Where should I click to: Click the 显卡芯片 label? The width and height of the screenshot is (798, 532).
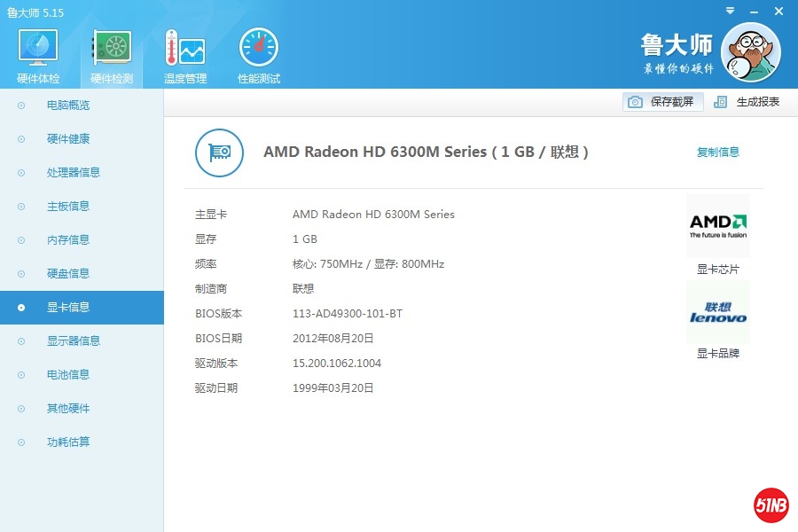(717, 270)
